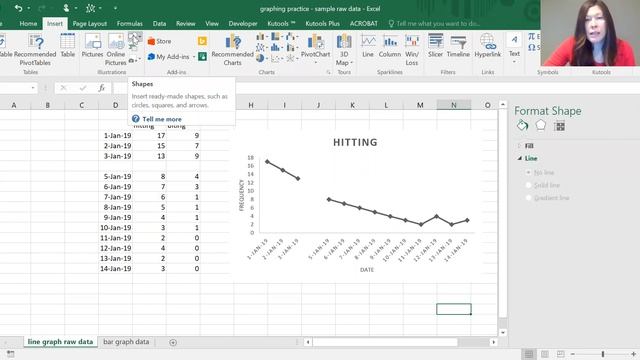Open the Home ribbon tab
This screenshot has height=360, width=640.
(28, 24)
